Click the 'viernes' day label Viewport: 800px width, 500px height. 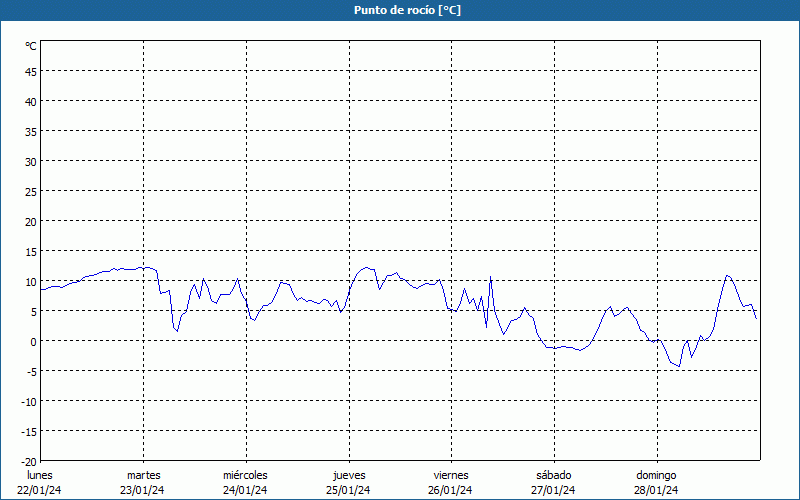point(451,475)
